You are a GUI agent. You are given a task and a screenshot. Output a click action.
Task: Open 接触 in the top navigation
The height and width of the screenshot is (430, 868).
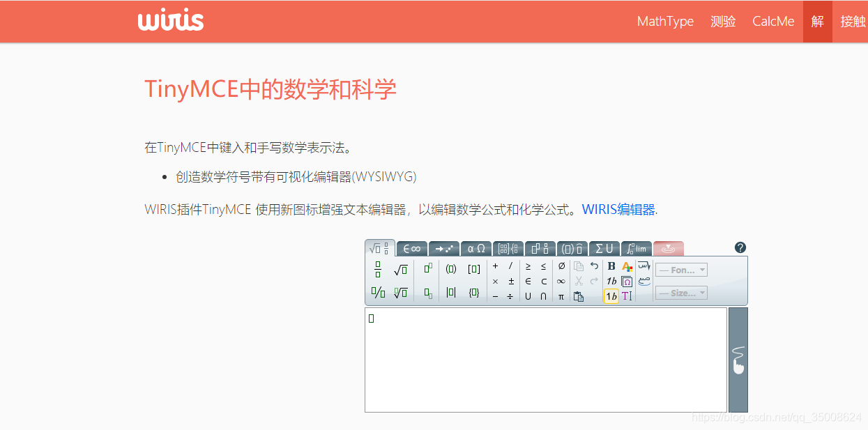click(x=853, y=22)
